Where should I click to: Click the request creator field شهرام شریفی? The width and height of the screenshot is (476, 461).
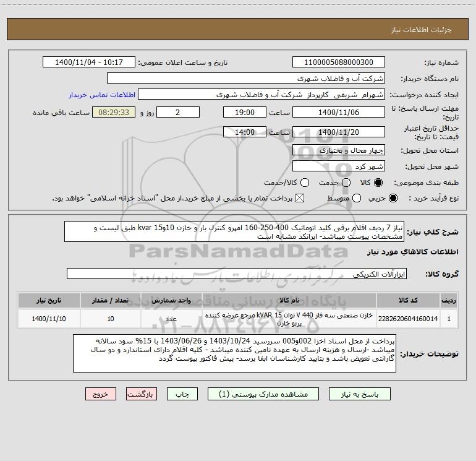tap(261, 95)
